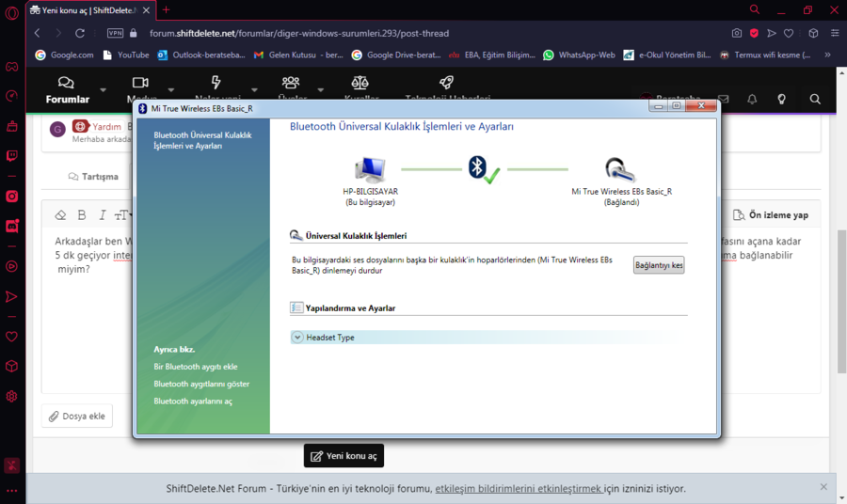The width and height of the screenshot is (847, 504).
Task: Click the Yardım prefix label
Action: coord(97,126)
